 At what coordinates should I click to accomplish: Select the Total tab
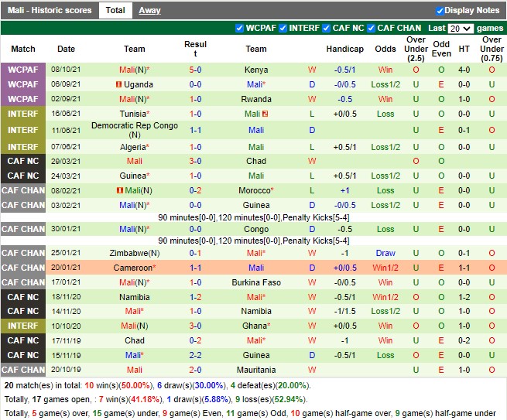click(115, 11)
